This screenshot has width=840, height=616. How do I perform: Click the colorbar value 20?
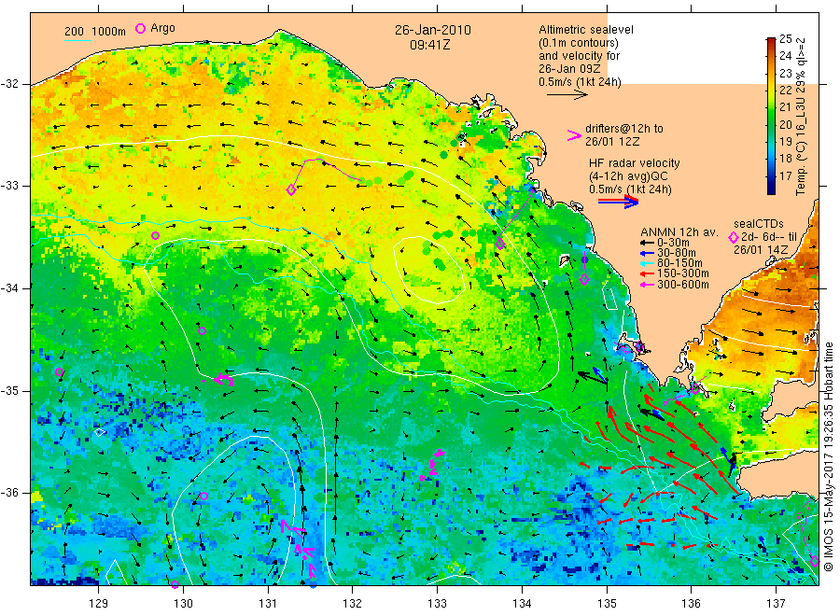(785, 124)
